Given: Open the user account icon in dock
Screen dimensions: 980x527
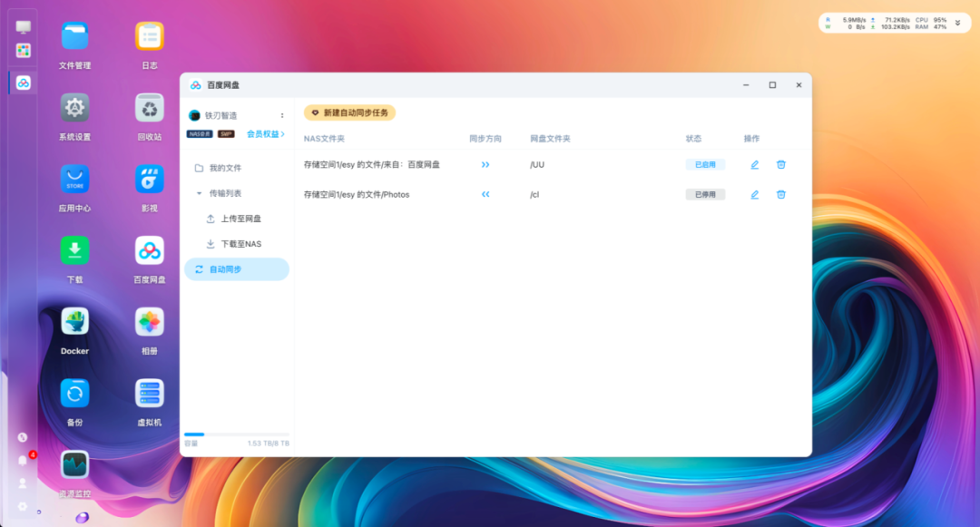Looking at the screenshot, I should [x=23, y=483].
